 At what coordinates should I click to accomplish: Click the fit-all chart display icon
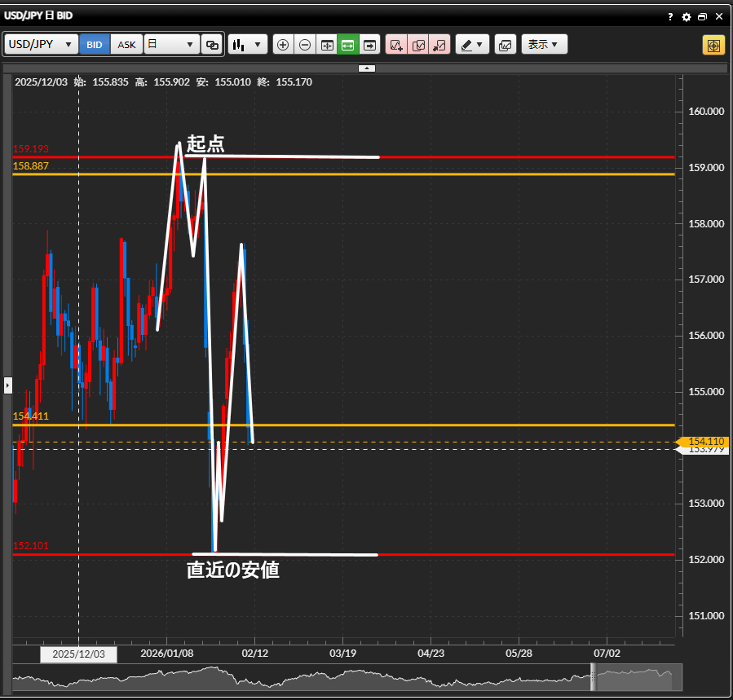pyautogui.click(x=327, y=45)
